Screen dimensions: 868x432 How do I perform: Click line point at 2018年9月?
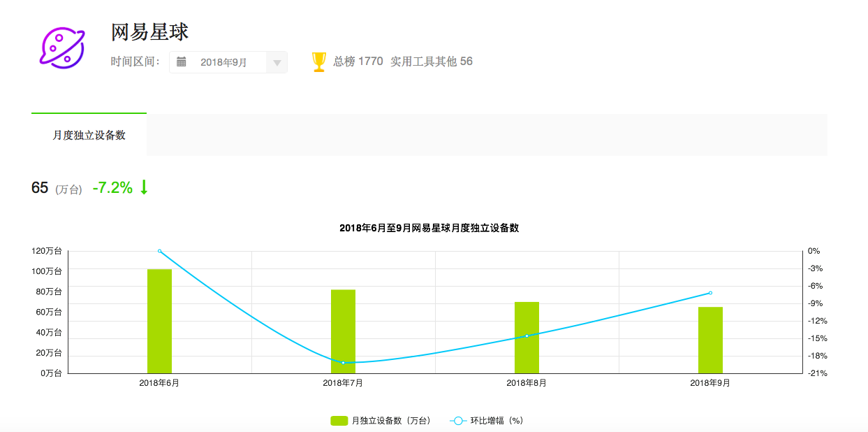[x=710, y=293]
